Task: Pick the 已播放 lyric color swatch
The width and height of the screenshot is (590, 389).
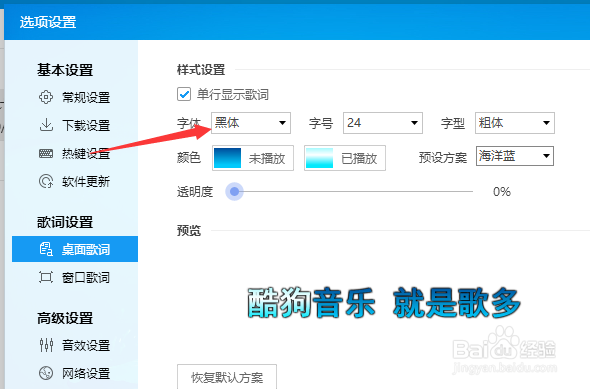Action: [x=345, y=158]
